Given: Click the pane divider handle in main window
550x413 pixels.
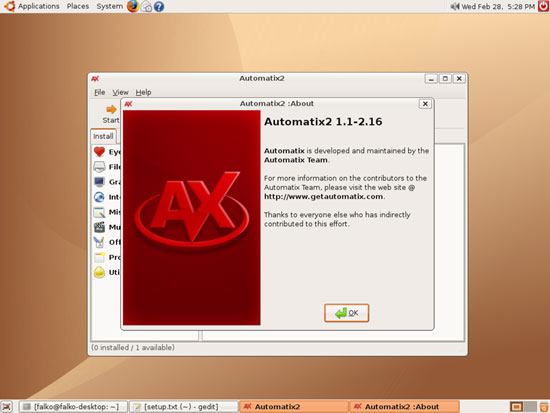Looking at the screenshot, I should tap(200, 335).
